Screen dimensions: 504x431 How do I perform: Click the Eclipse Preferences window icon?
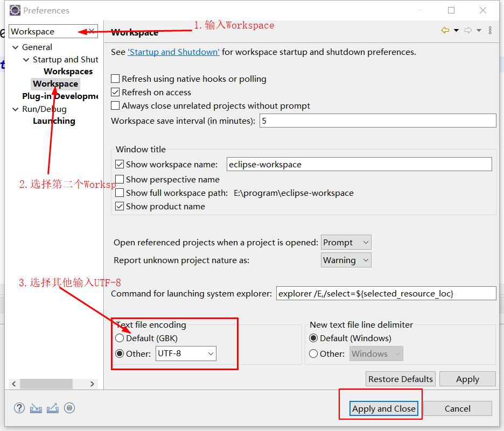(15, 10)
